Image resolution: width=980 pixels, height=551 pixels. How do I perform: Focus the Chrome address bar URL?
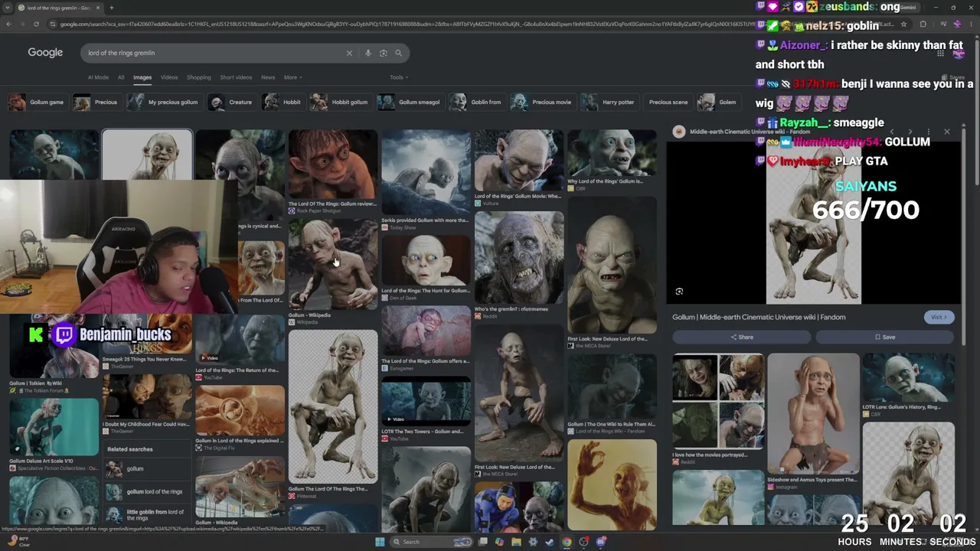coord(475,24)
